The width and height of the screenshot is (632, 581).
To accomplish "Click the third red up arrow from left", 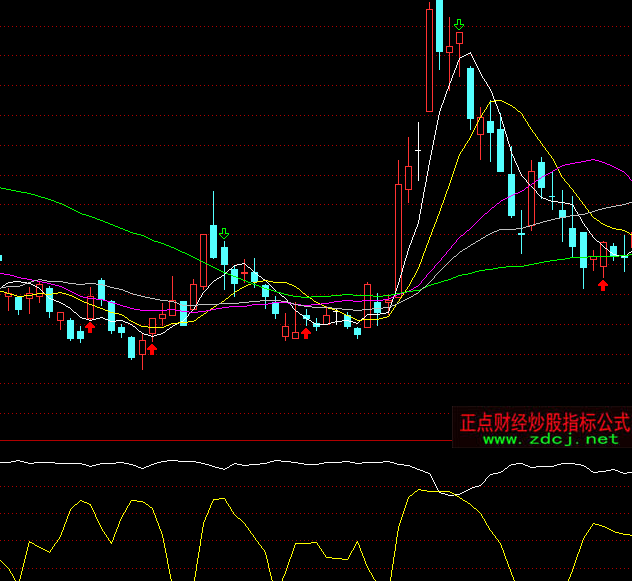I will [306, 332].
